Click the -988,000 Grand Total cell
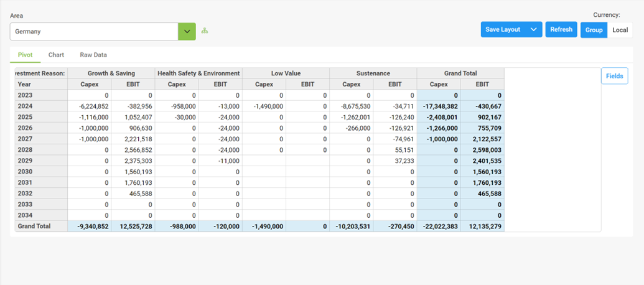Viewport: 644px width, 285px height. pyautogui.click(x=177, y=226)
